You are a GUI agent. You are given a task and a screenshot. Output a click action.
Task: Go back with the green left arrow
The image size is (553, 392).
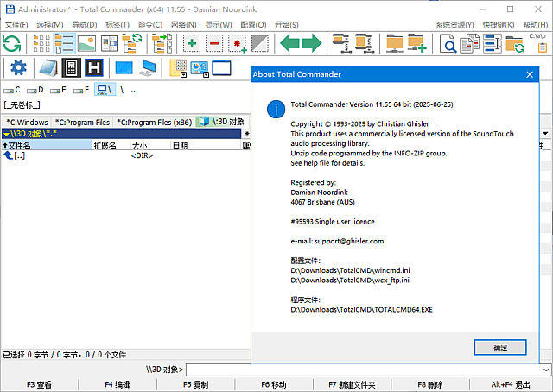point(289,44)
